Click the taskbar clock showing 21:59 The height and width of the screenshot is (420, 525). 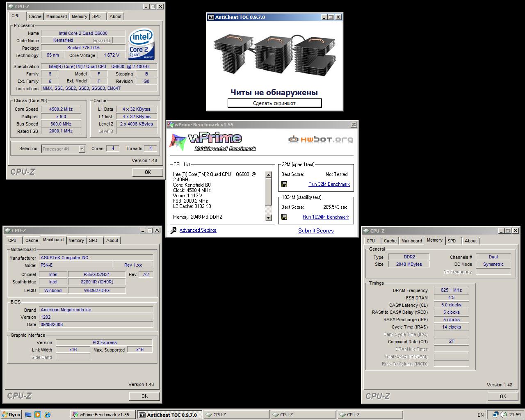(515, 415)
